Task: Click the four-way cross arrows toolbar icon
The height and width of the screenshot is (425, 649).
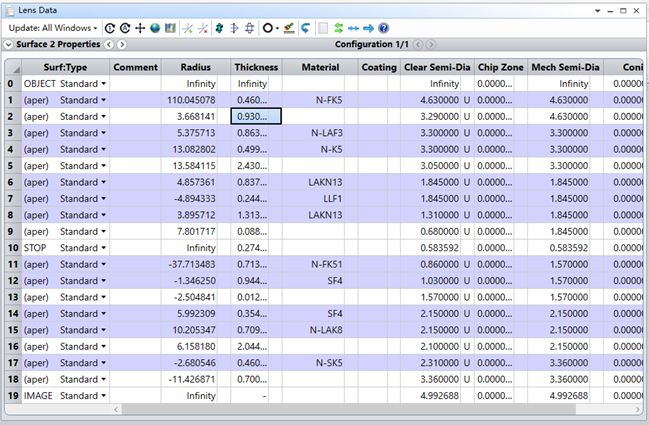Action: [140, 28]
